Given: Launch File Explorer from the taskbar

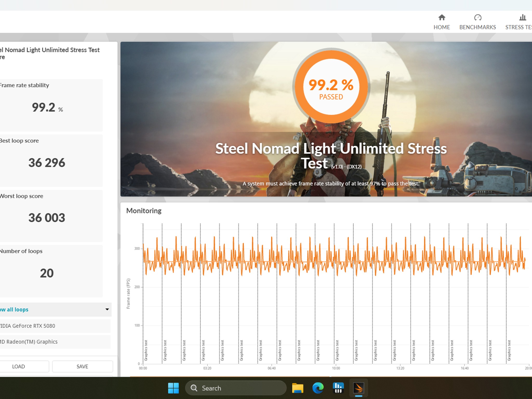Looking at the screenshot, I should pos(297,388).
